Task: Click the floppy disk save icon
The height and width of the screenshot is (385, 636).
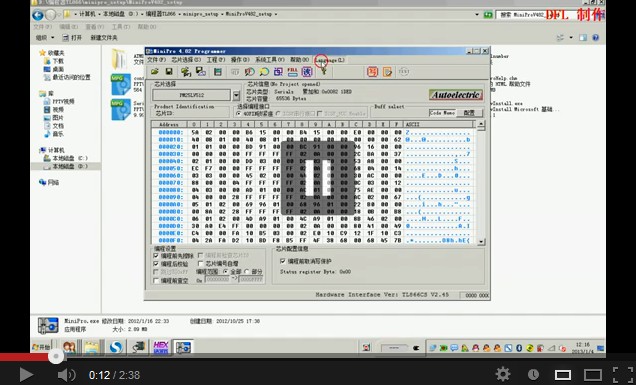Action: click(x=169, y=72)
